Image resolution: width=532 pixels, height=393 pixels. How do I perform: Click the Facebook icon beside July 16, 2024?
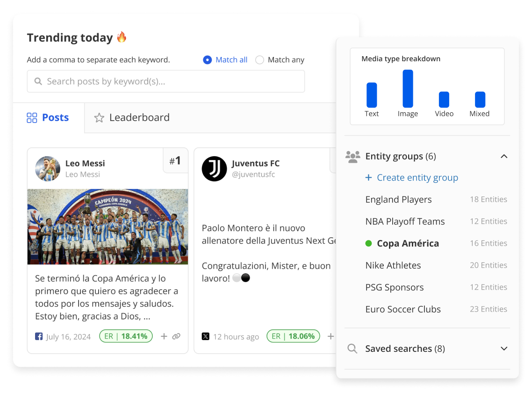[x=39, y=336]
